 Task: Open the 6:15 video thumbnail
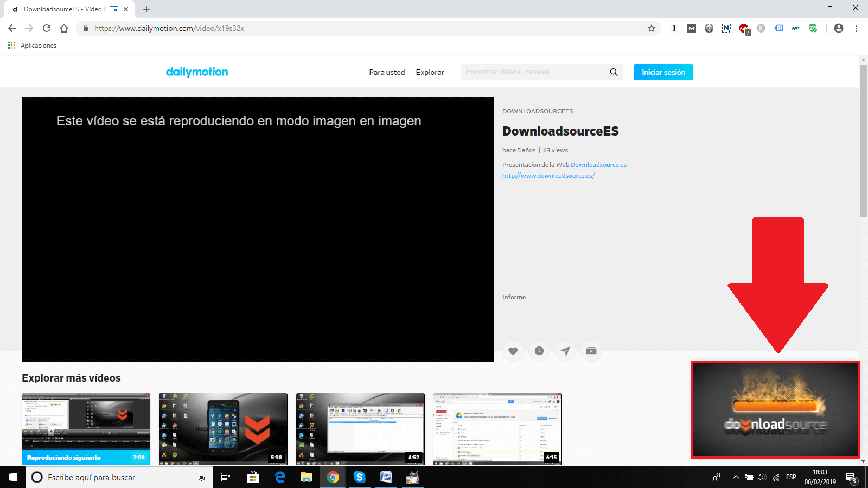pos(497,429)
